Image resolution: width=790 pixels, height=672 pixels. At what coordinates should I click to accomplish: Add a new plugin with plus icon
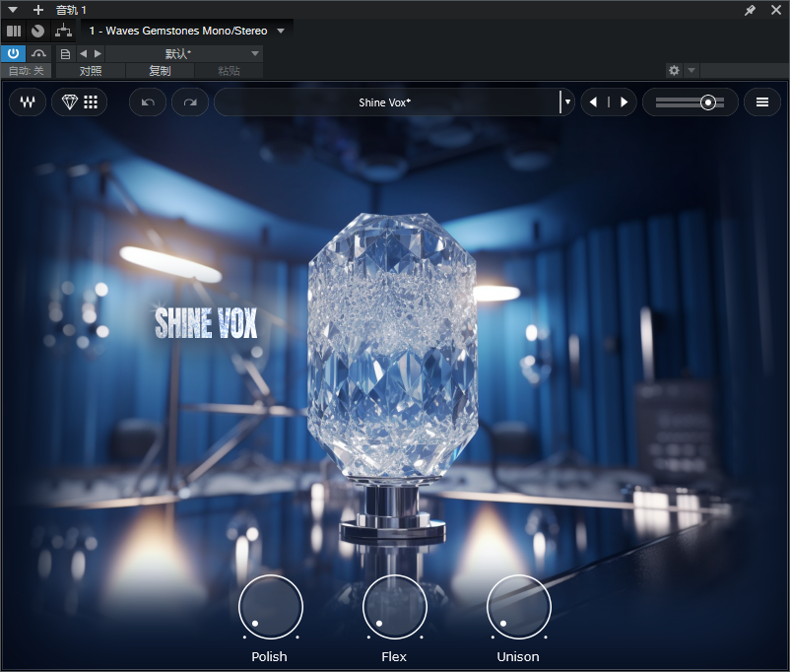tap(38, 10)
